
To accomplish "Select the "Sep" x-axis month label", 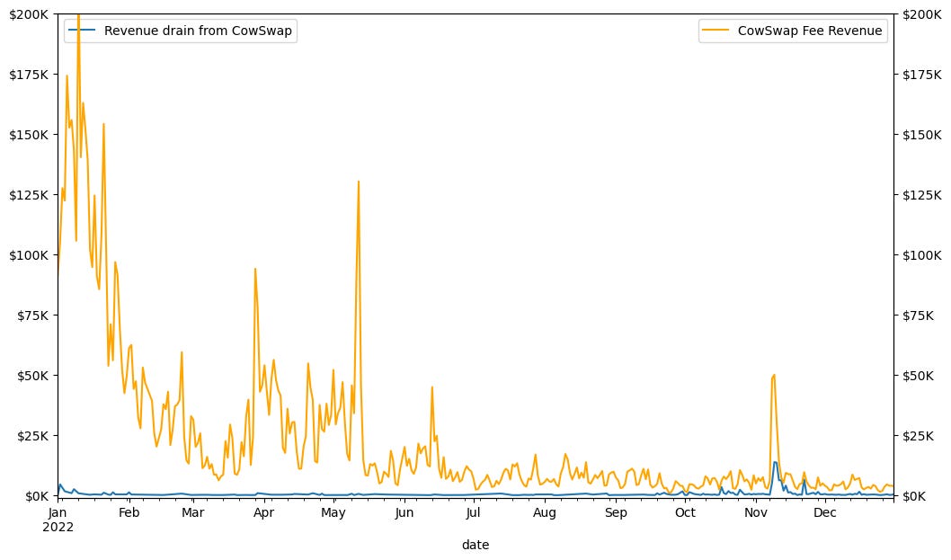I will pyautogui.click(x=616, y=513).
